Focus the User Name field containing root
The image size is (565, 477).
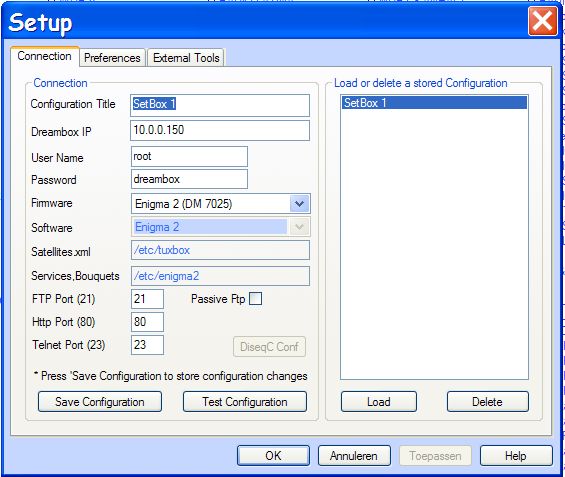click(x=189, y=156)
